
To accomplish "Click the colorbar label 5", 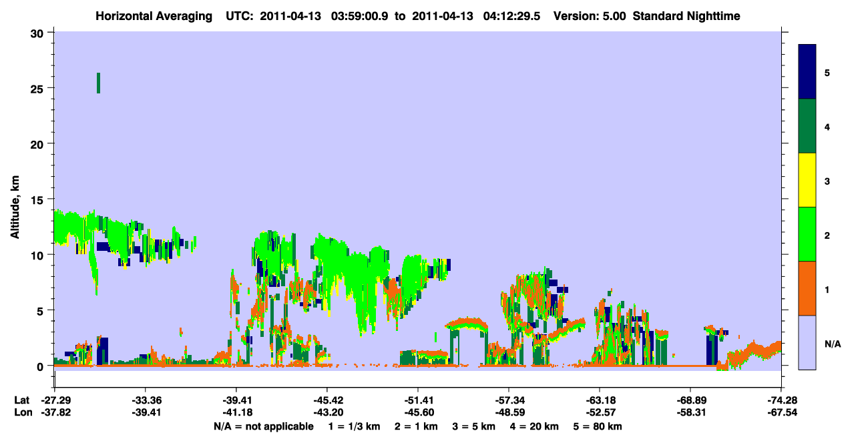I will 827,72.
